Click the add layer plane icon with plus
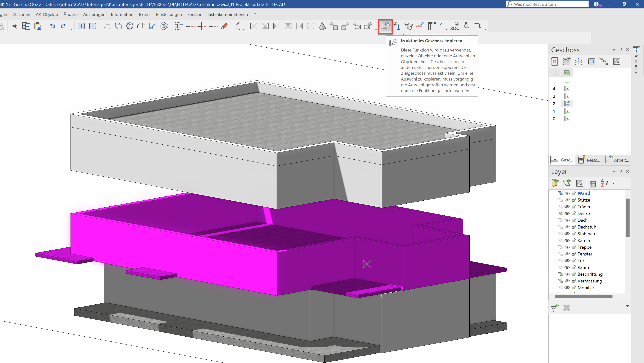This screenshot has width=644, height=363. coord(567,183)
